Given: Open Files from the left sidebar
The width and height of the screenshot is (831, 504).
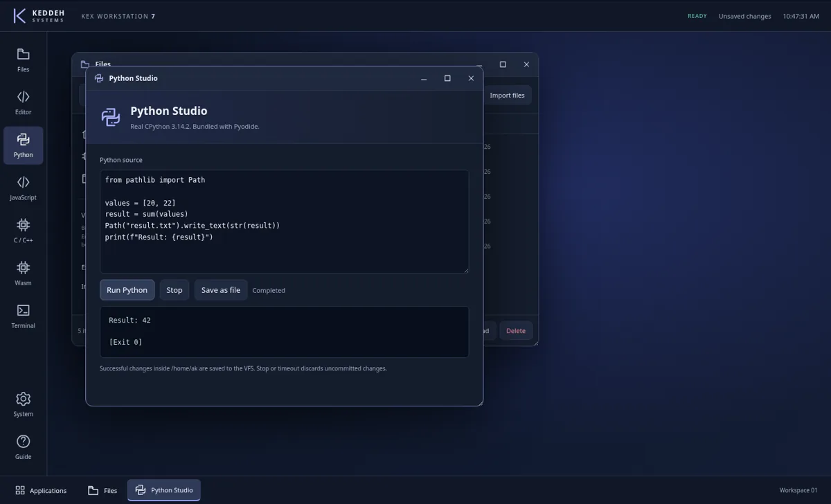Looking at the screenshot, I should [x=23, y=60].
